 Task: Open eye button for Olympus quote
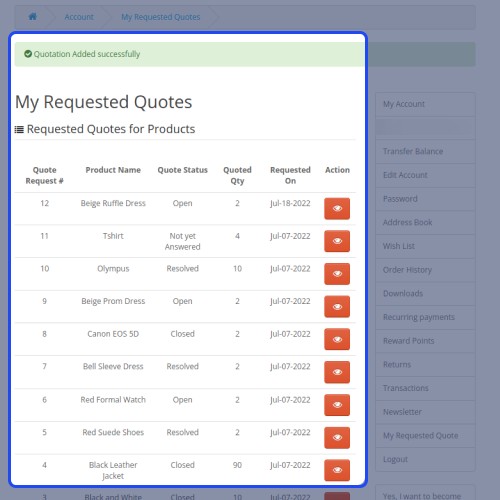[337, 274]
